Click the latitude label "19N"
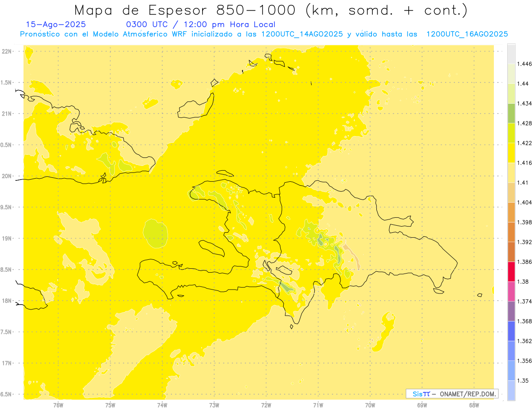532x411 pixels. point(8,238)
